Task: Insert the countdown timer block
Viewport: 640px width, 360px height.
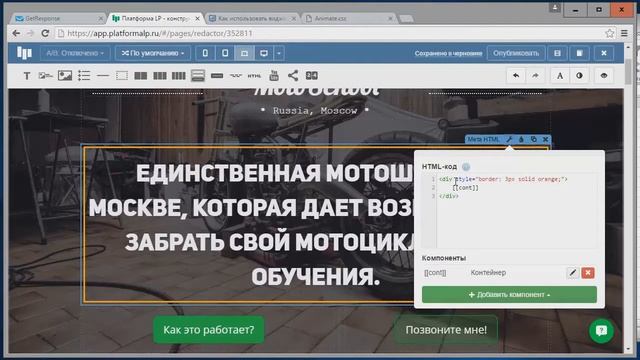Action: tap(312, 76)
